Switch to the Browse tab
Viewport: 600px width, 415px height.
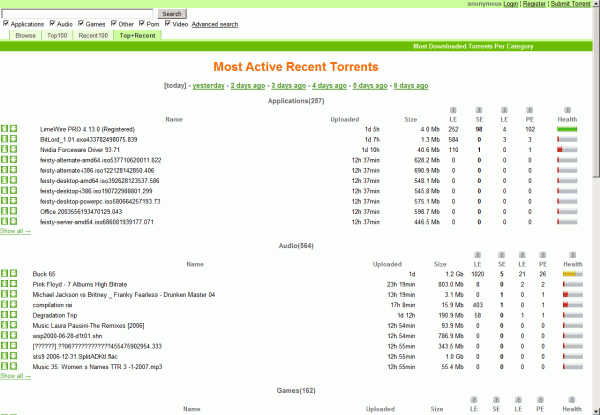pyautogui.click(x=25, y=36)
